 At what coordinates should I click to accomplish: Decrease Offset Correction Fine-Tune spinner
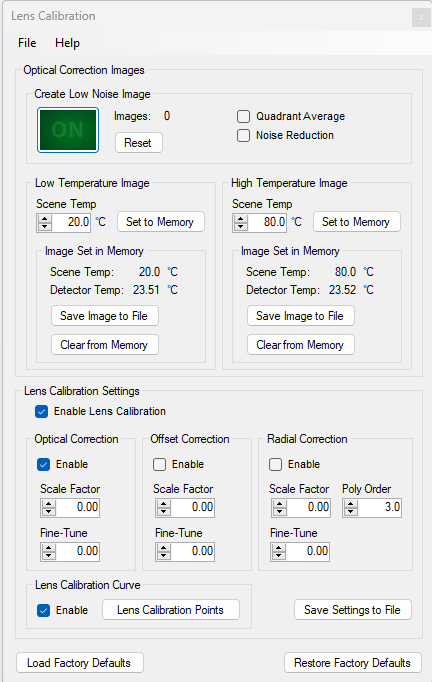[x=164, y=555]
